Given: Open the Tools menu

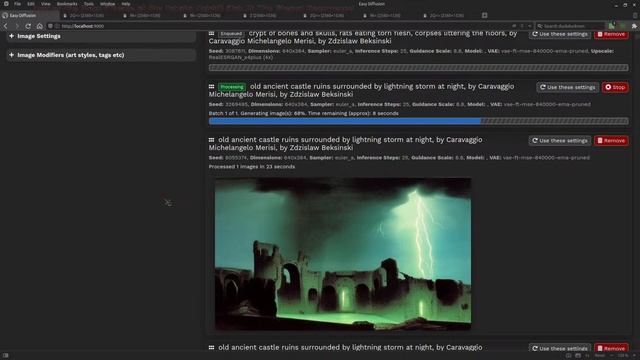Looking at the screenshot, I should click(x=89, y=4).
